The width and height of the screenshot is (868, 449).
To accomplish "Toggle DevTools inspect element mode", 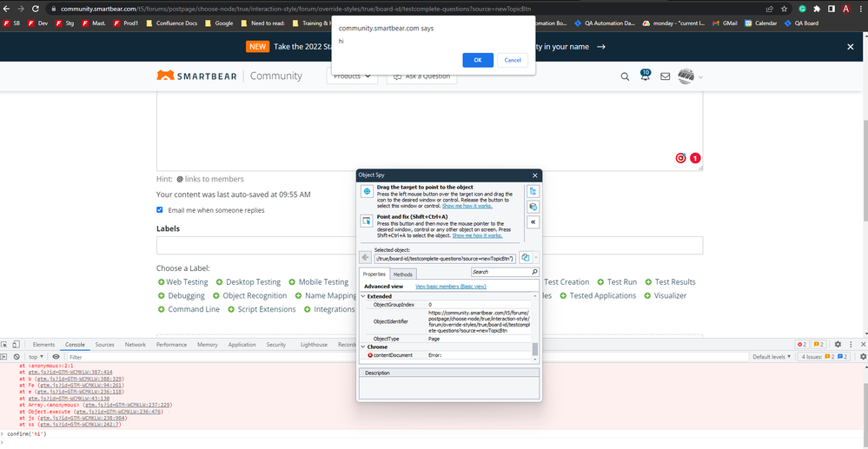I will tap(3, 345).
